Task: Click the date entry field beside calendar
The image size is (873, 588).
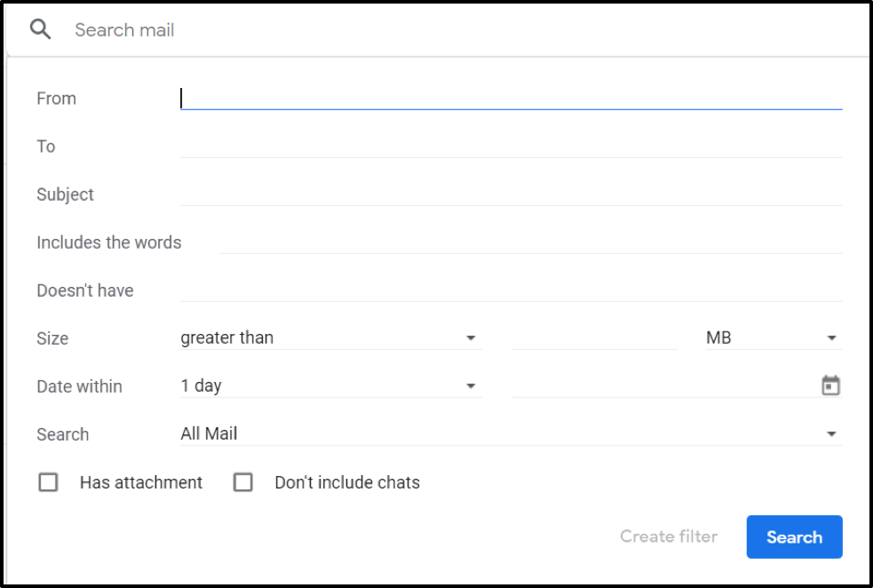Action: [x=662, y=385]
